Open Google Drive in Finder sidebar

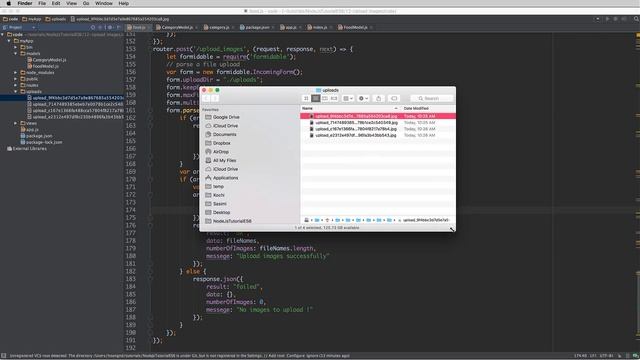pos(222,117)
